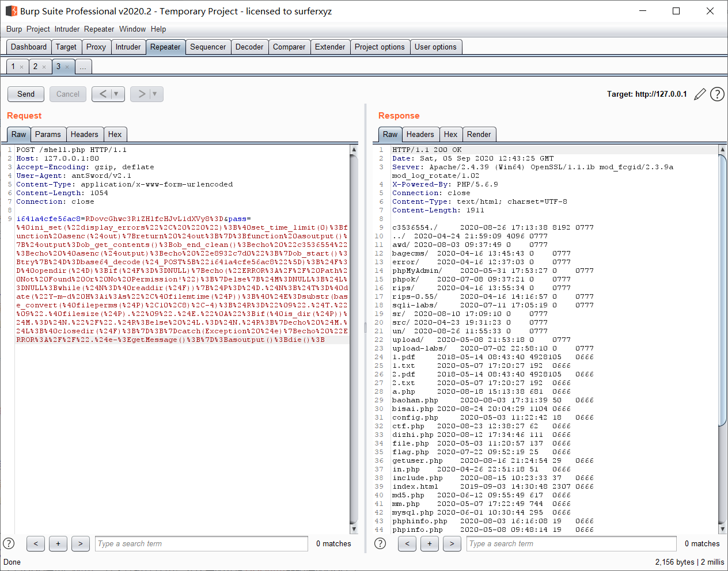
Task: Click the Response pane scroll-down arrow
Action: point(722,530)
